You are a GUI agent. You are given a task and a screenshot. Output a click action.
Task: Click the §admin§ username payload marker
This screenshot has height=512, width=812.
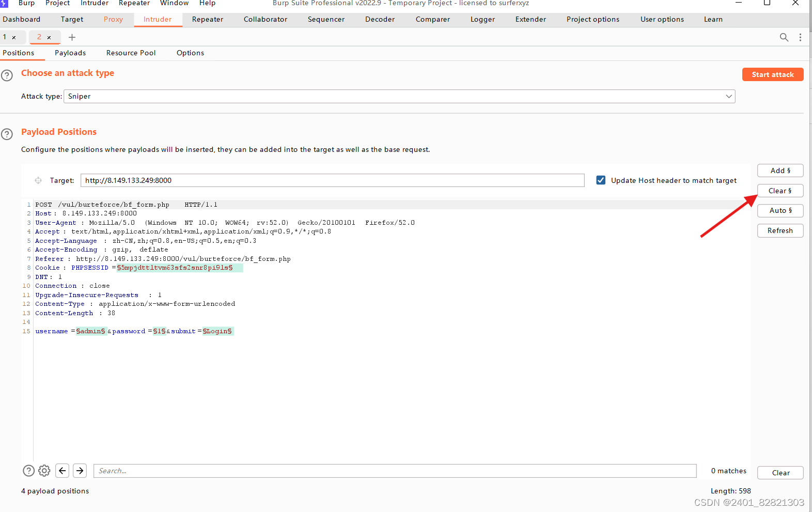[91, 331]
